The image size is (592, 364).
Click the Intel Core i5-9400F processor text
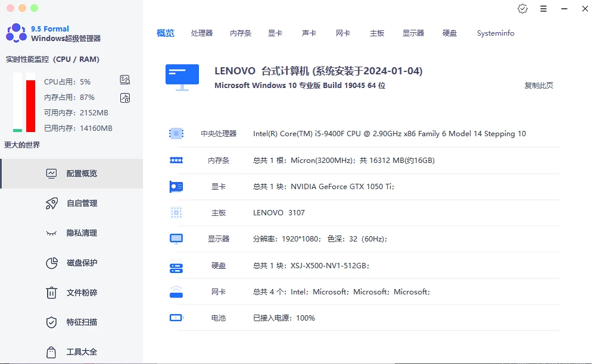click(390, 134)
